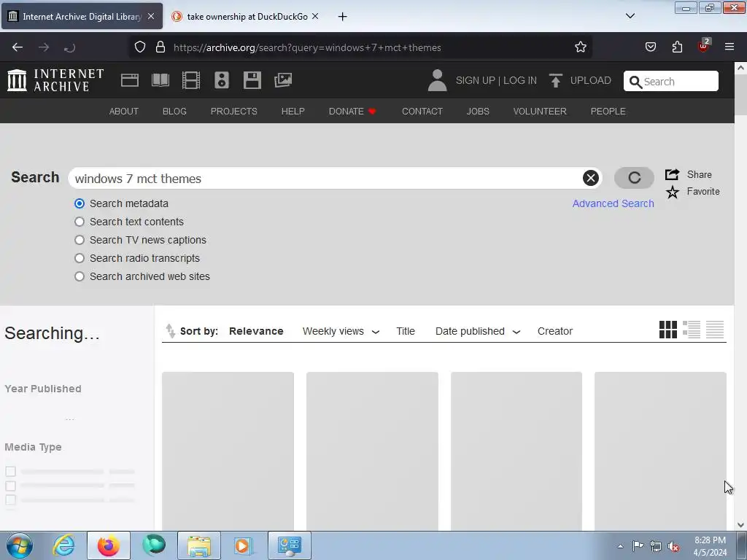Open the Video film-strip icon
This screenshot has width=747, height=560.
pyautogui.click(x=191, y=80)
